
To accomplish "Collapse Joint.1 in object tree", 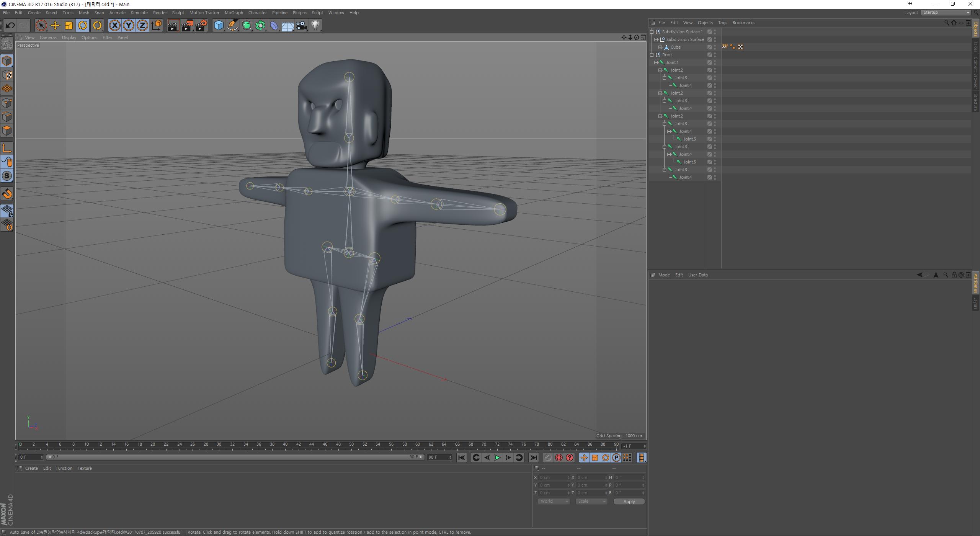I will pos(656,62).
